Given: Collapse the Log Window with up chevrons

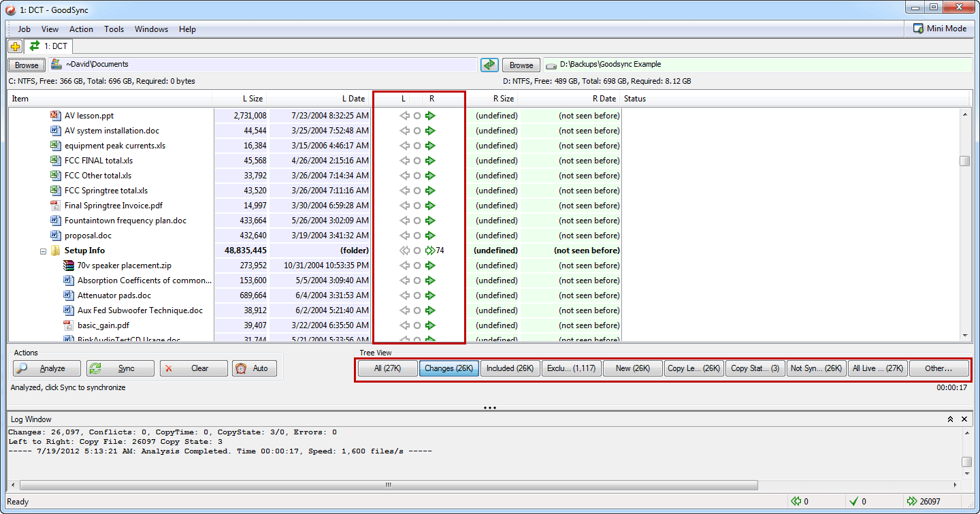Looking at the screenshot, I should (x=951, y=419).
